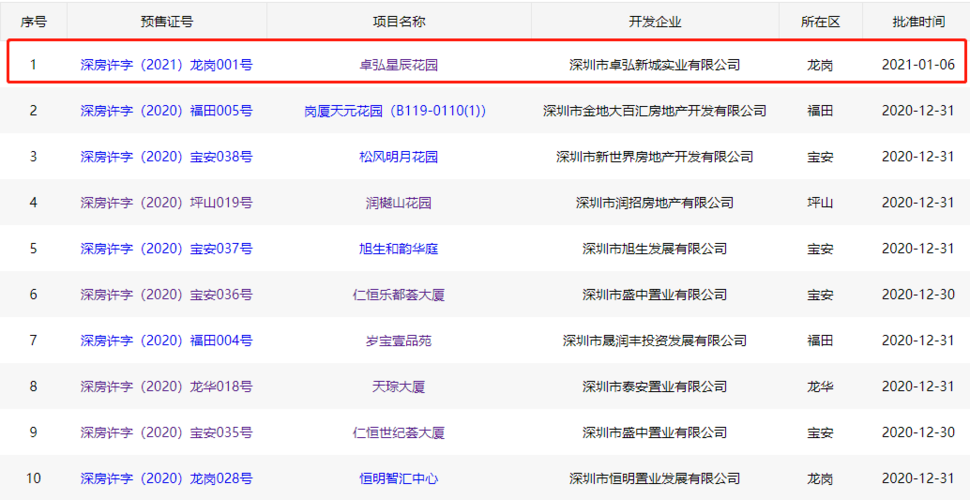This screenshot has width=970, height=500.
Task: Open project link 恒明智汇中心
Action: point(398,478)
